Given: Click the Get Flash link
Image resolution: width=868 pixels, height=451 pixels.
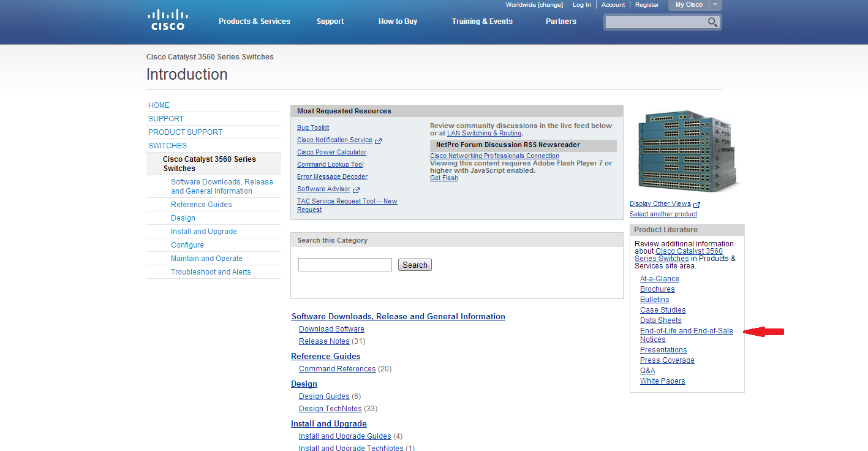Looking at the screenshot, I should [444, 178].
